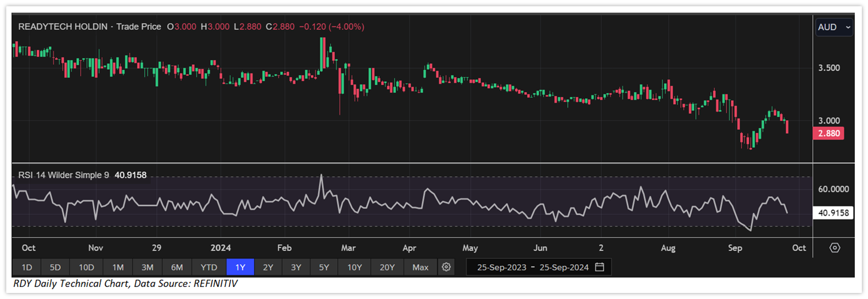This screenshot has width=868, height=299.
Task: Click the end date 25-Sep-2024 field
Action: [563, 267]
